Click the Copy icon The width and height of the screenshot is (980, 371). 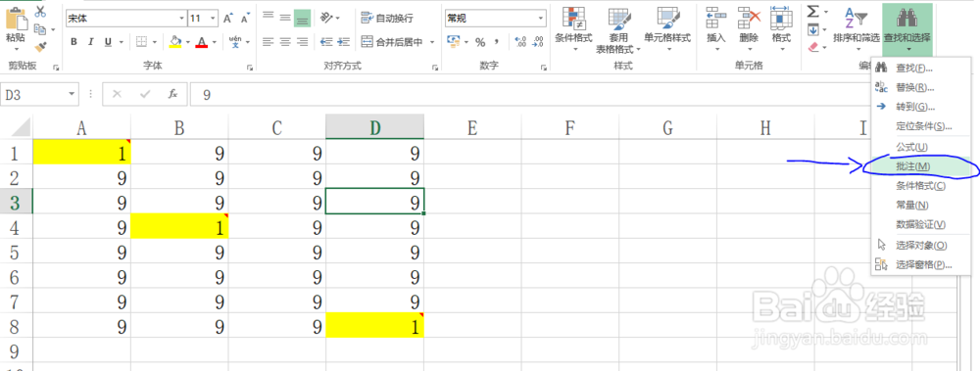[40, 28]
